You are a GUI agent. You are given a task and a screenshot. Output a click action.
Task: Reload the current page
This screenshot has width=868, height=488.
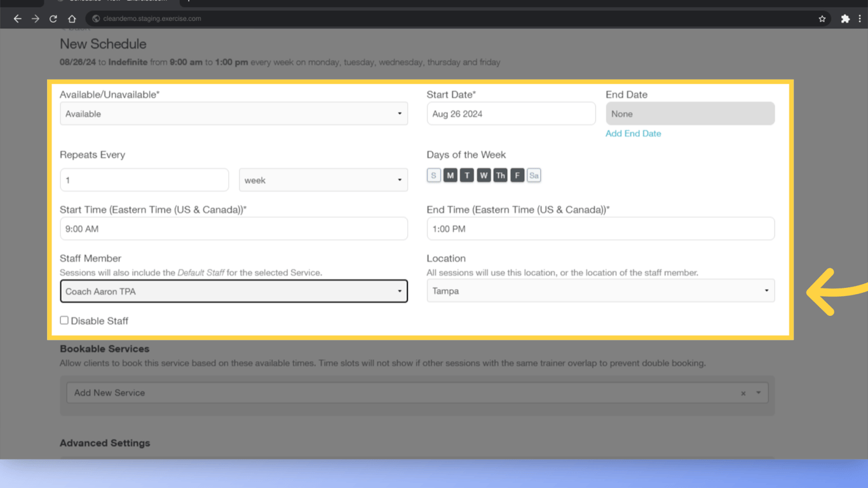tap(53, 18)
